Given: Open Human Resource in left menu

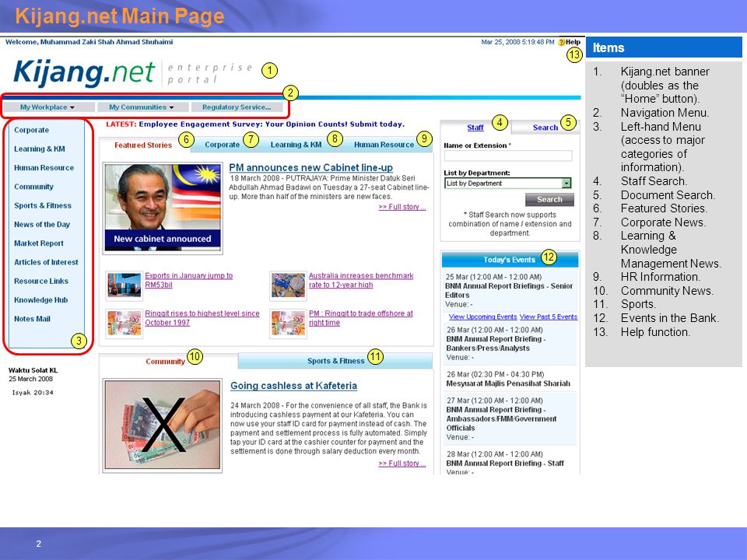Looking at the screenshot, I should [x=44, y=168].
